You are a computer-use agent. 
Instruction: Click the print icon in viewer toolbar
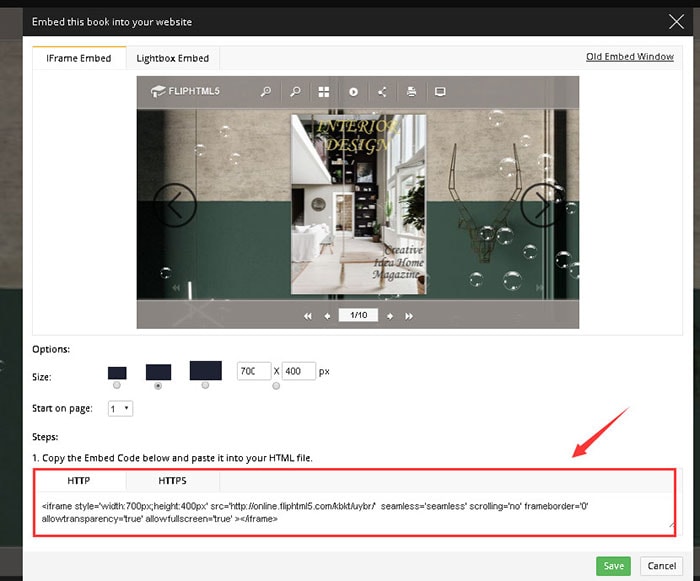tap(411, 92)
